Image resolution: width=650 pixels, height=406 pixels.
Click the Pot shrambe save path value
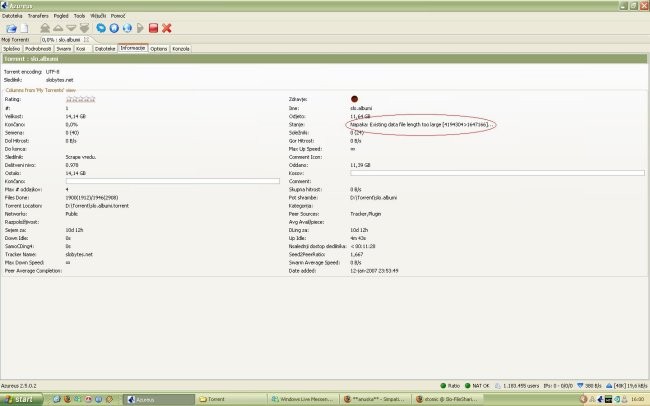pos(374,198)
